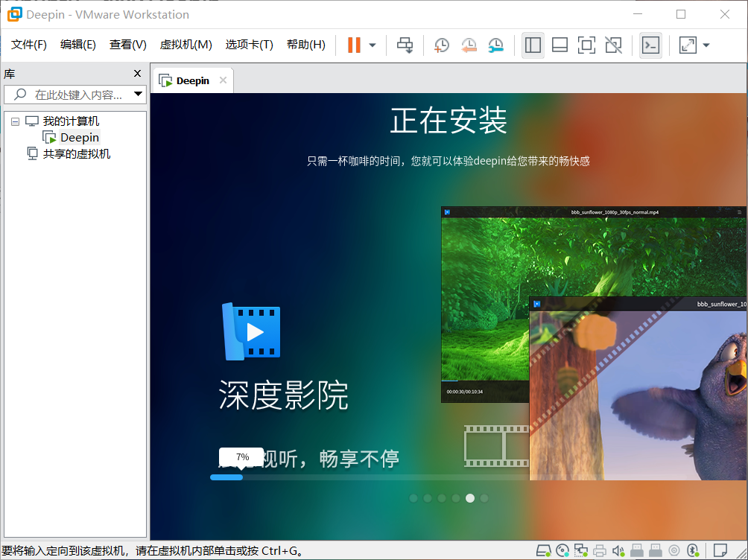The width and height of the screenshot is (748, 560).
Task: Revert the virtual machine to previous snapshot
Action: (469, 45)
